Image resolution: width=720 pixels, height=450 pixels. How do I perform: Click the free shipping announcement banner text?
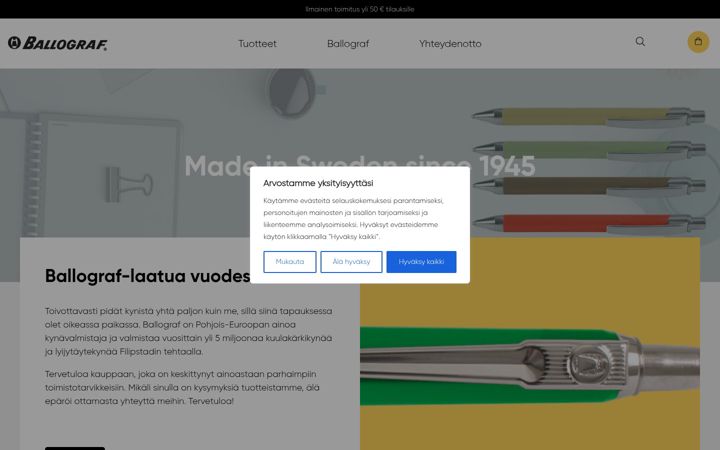[x=360, y=9]
